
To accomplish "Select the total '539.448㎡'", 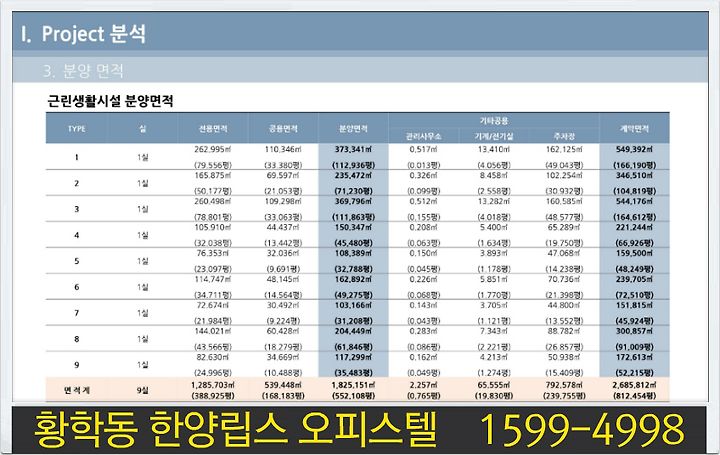I will tap(283, 385).
